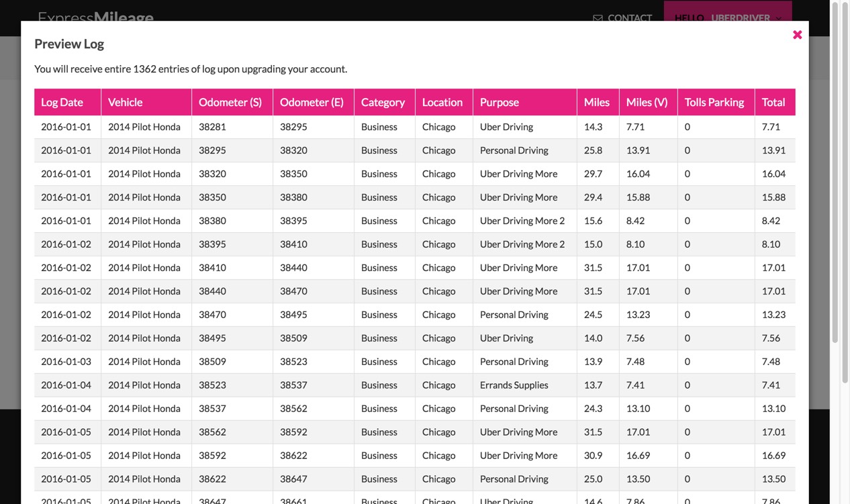Sort entries by the Miles column

(x=597, y=102)
